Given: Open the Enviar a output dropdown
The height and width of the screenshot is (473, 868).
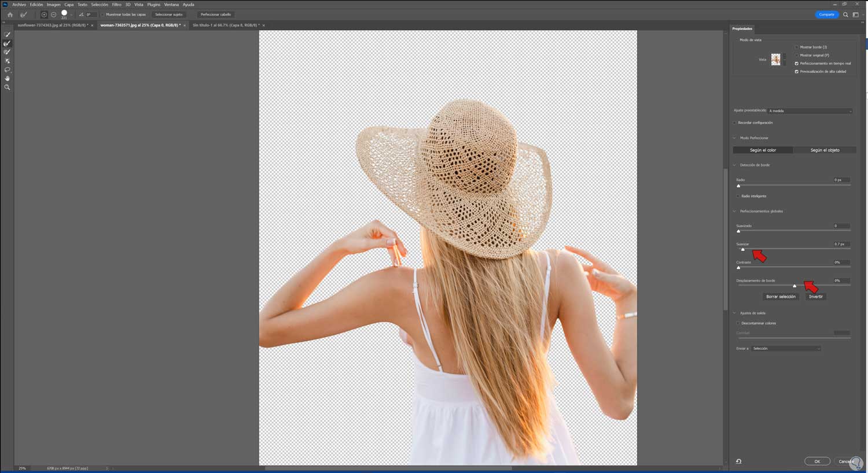Looking at the screenshot, I should [786, 349].
